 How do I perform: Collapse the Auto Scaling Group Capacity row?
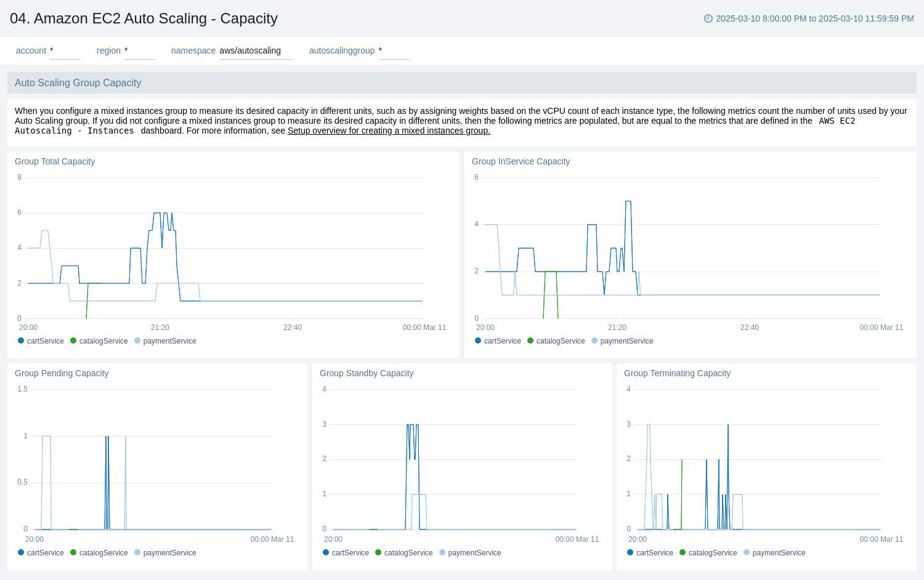78,83
